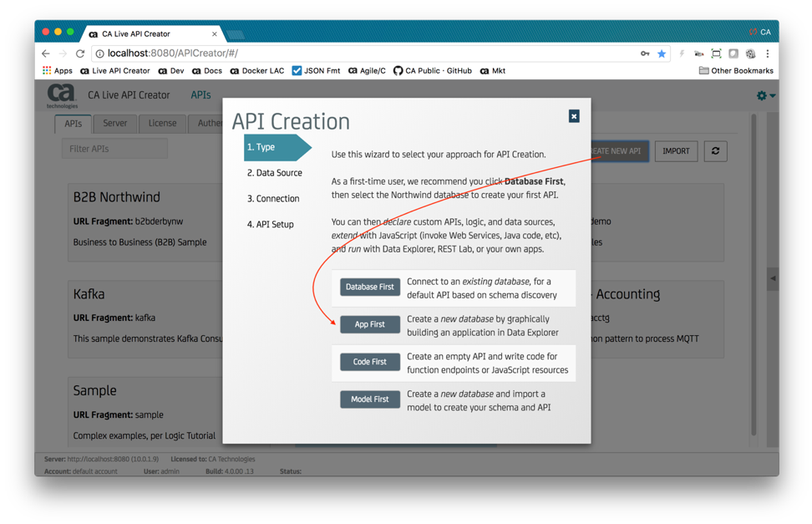The image size is (812, 524).
Task: Reload the page in the browser
Action: click(x=79, y=53)
